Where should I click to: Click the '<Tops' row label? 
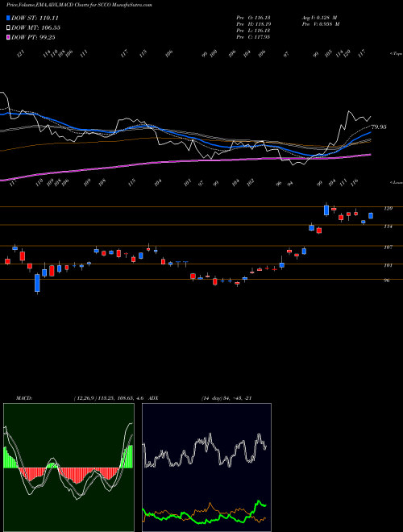coord(396,54)
